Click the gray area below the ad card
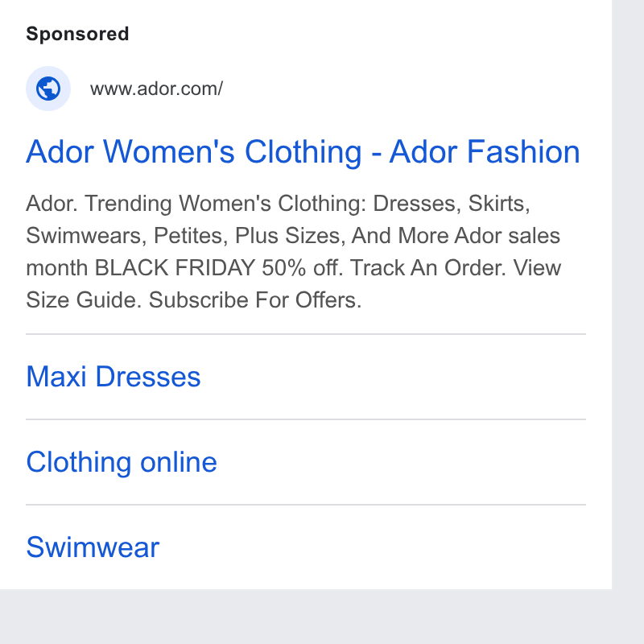 pyautogui.click(x=322, y=617)
